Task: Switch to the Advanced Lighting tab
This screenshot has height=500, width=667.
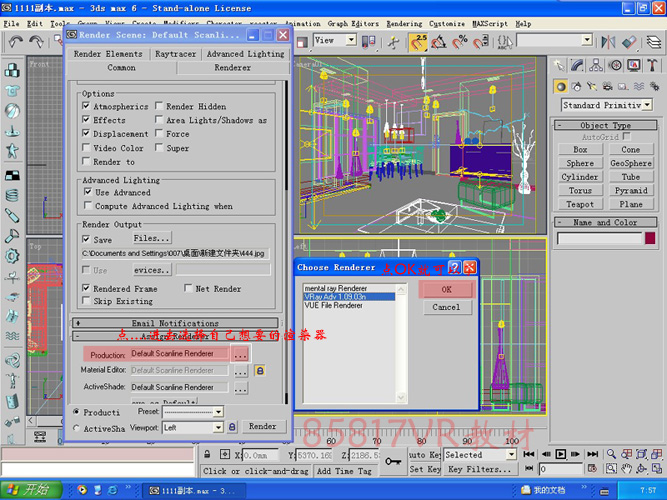Action: (x=245, y=54)
